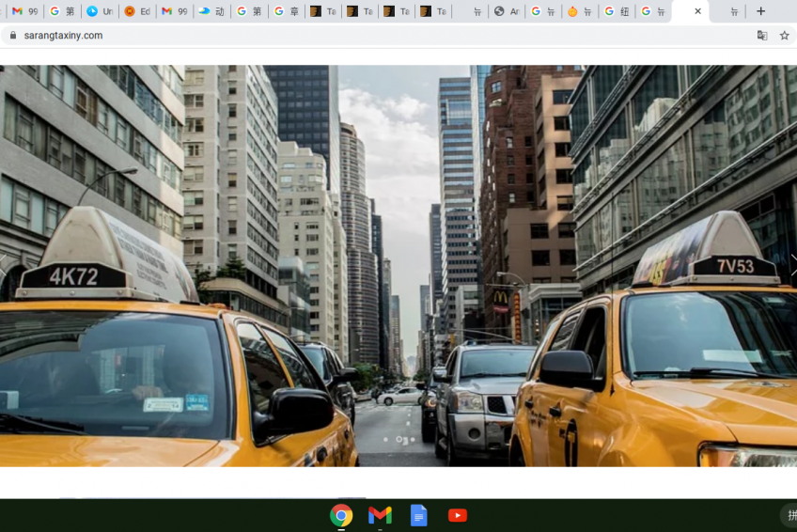797x532 pixels.
Task: Click the input method indicator on shelf
Action: pos(790,515)
